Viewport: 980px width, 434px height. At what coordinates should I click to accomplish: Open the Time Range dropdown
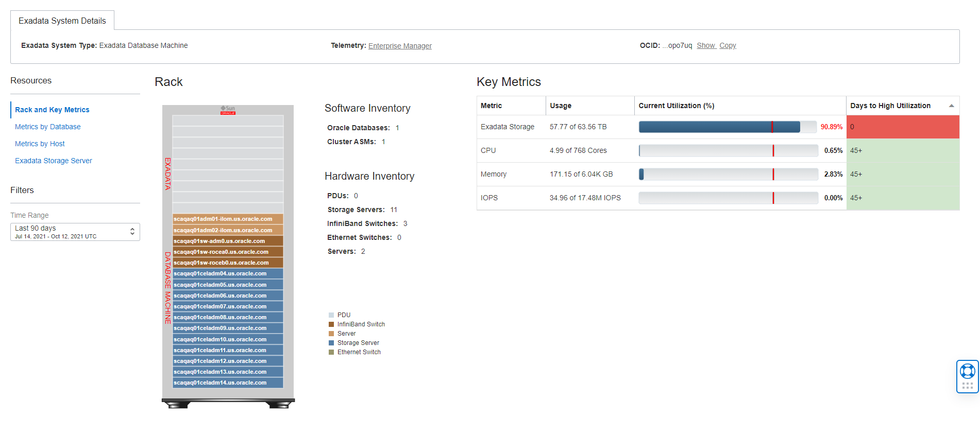point(75,232)
